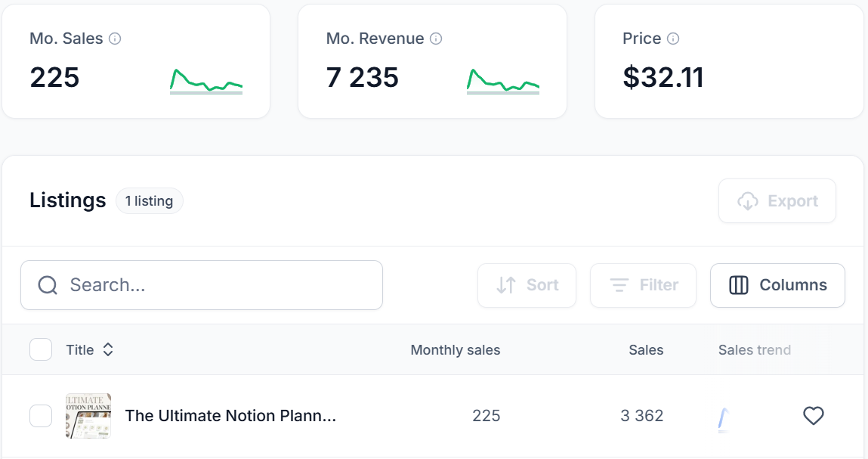The height and width of the screenshot is (459, 868).
Task: Open the Mo. Revenue sparkline chart
Action: coord(502,81)
